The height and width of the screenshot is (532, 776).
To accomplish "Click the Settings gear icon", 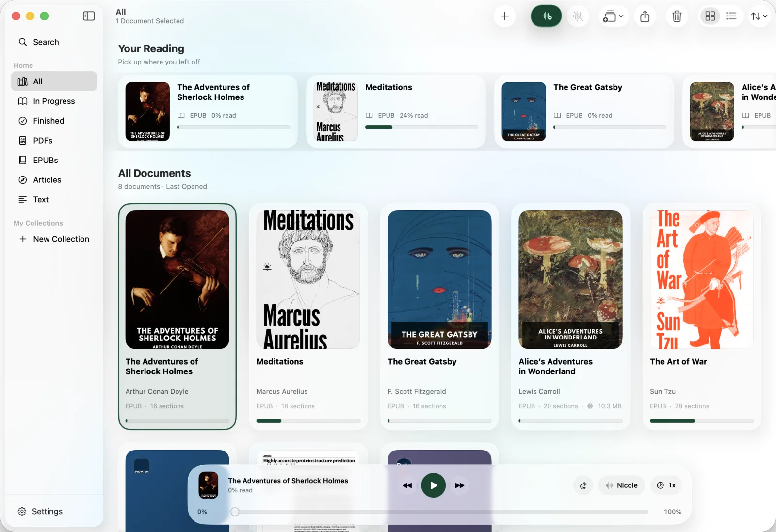I will click(x=22, y=511).
